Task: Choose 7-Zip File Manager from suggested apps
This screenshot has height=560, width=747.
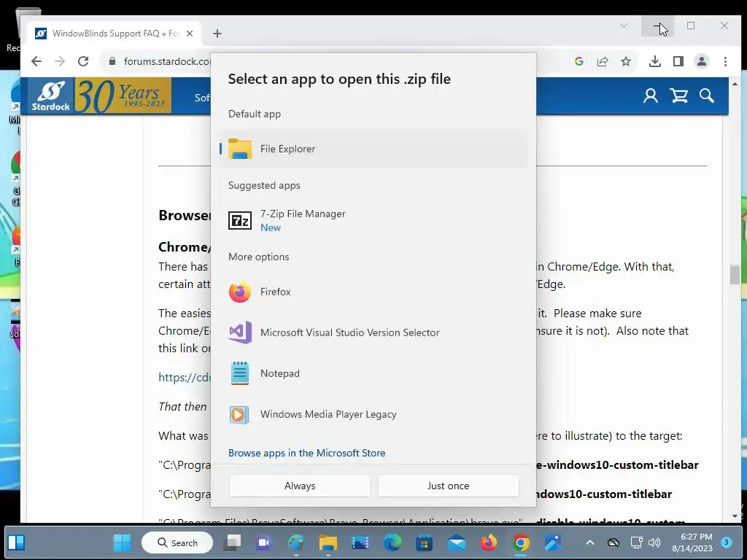Action: (x=373, y=220)
